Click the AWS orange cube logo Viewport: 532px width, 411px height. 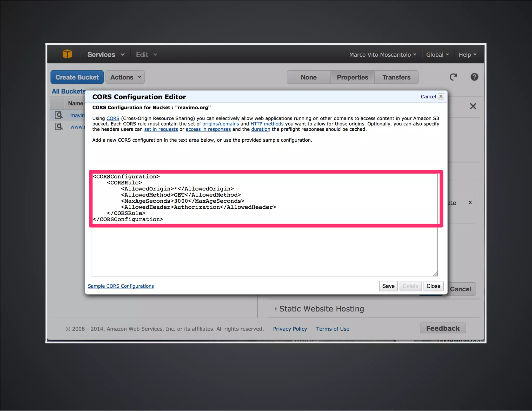click(67, 54)
